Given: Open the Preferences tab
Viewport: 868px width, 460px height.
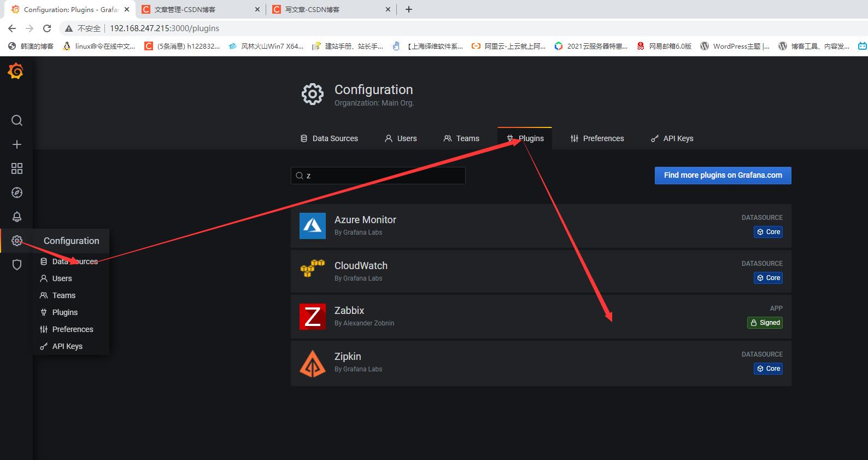Looking at the screenshot, I should pyautogui.click(x=597, y=138).
